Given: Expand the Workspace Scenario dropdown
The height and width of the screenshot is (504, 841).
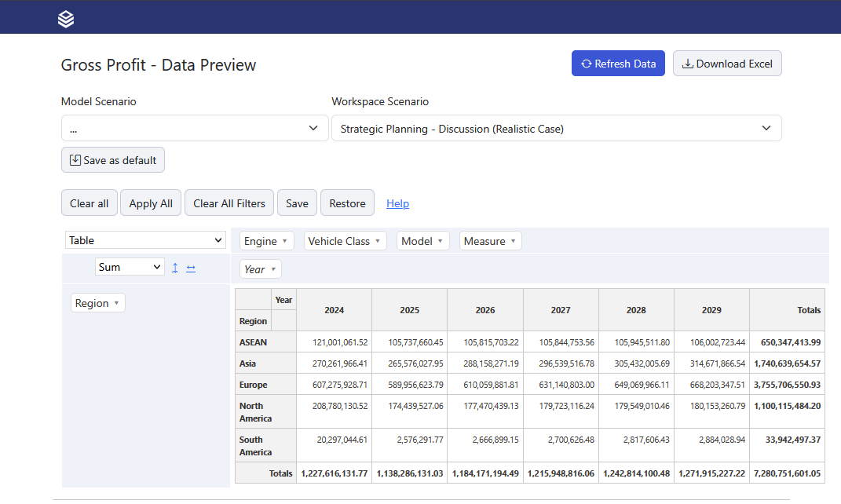Looking at the screenshot, I should coord(556,129).
